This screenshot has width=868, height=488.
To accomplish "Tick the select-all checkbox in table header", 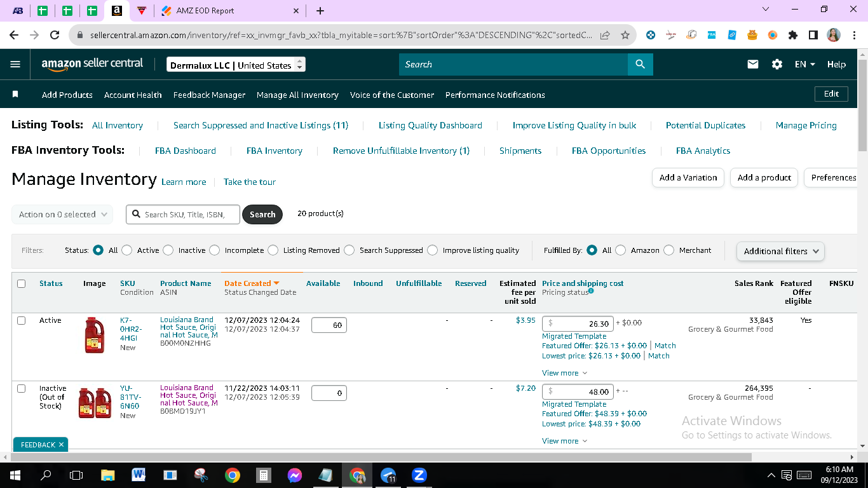I will pyautogui.click(x=22, y=283).
